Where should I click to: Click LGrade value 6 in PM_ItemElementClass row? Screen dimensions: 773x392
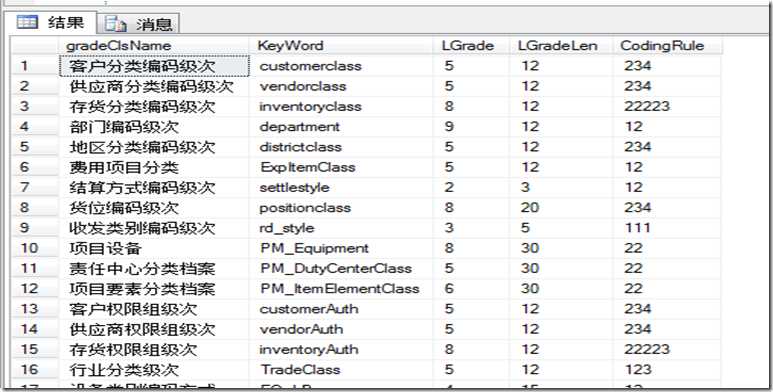[471, 288]
